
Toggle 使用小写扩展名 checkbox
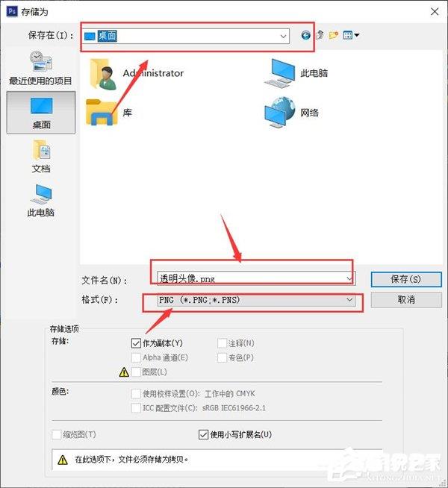[x=203, y=434]
